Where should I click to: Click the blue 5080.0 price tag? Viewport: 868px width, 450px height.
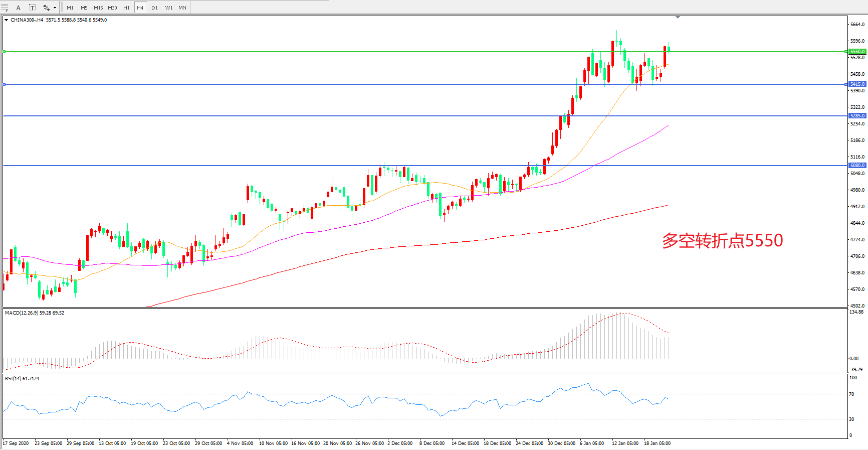pos(857,166)
